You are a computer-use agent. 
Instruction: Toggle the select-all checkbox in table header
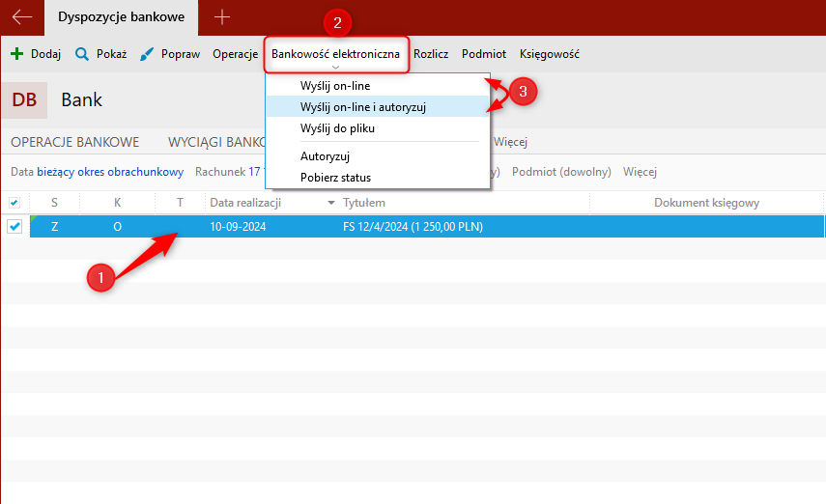tap(14, 203)
